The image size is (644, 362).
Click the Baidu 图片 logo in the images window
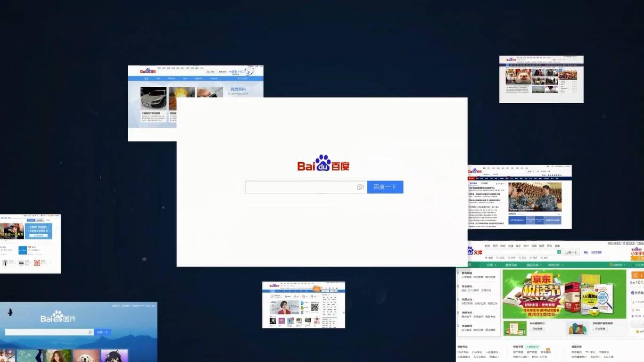coord(58,317)
